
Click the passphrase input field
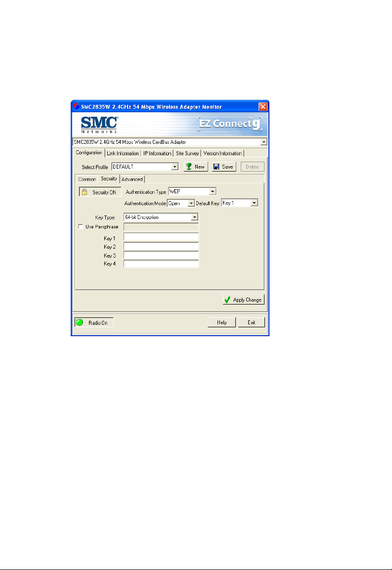pos(161,227)
